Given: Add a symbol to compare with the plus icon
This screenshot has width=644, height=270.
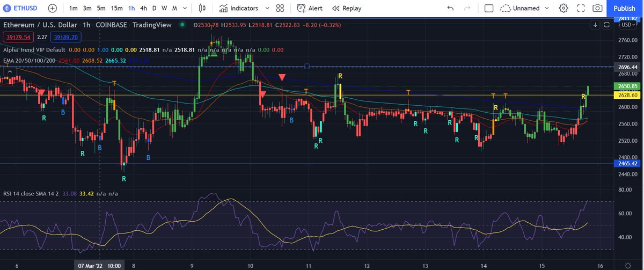Looking at the screenshot, I should tap(52, 8).
